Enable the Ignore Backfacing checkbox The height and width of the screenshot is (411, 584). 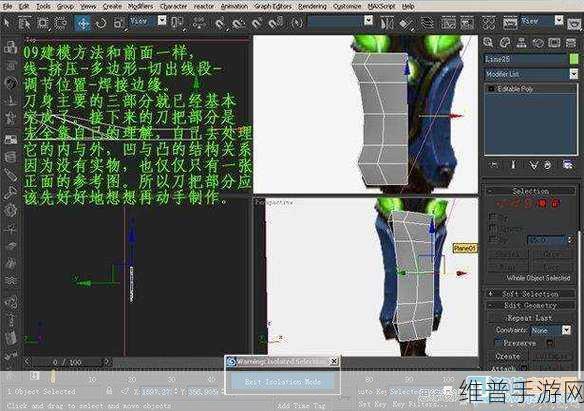point(492,227)
